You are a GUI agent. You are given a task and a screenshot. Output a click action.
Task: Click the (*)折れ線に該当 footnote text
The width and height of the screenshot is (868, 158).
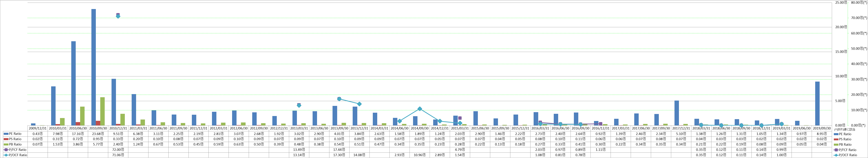pyautogui.click(x=845, y=129)
